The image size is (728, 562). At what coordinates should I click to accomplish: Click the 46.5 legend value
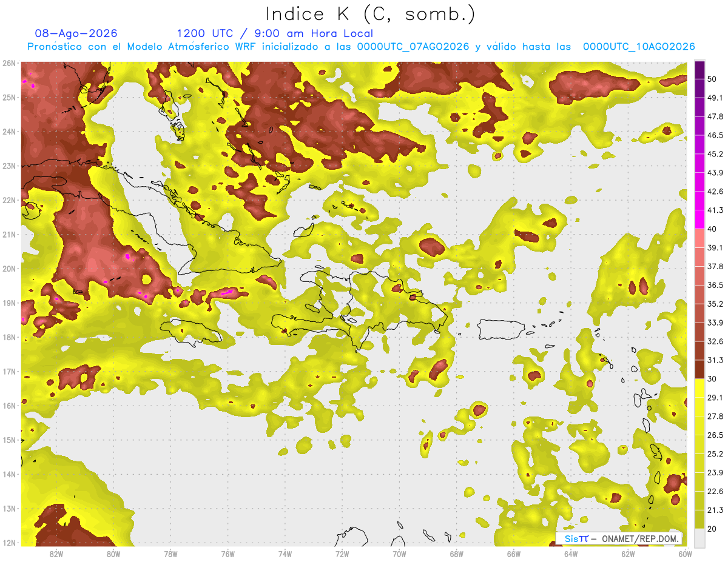point(715,135)
